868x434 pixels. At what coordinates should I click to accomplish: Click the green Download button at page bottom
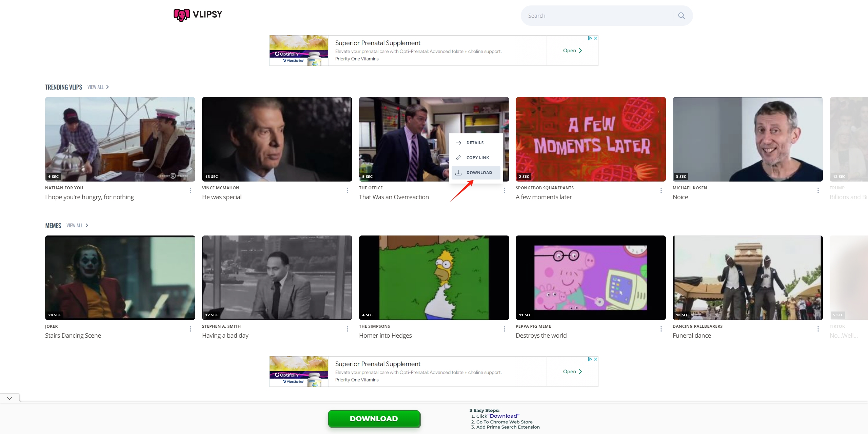click(x=374, y=418)
